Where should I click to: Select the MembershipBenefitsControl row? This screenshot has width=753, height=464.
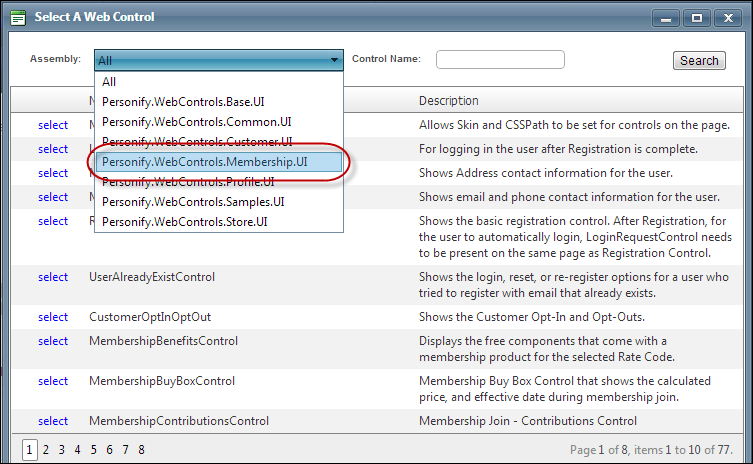[x=53, y=341]
